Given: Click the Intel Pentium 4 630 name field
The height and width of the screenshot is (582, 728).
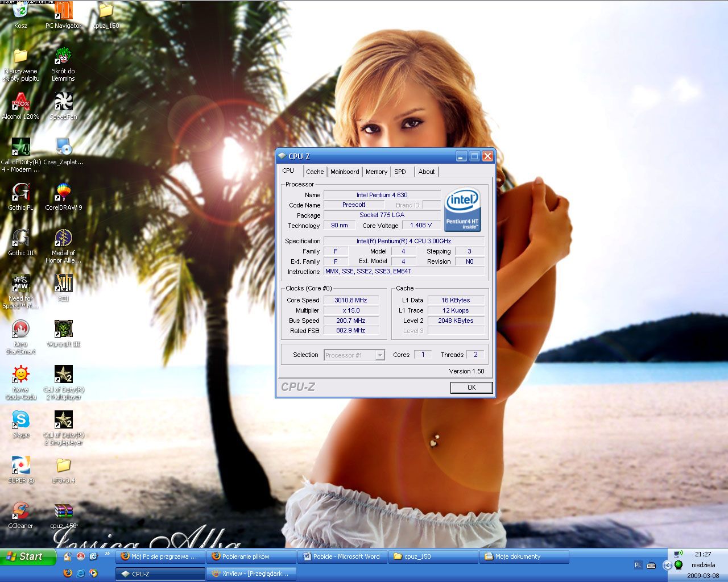Looking at the screenshot, I should coord(382,195).
